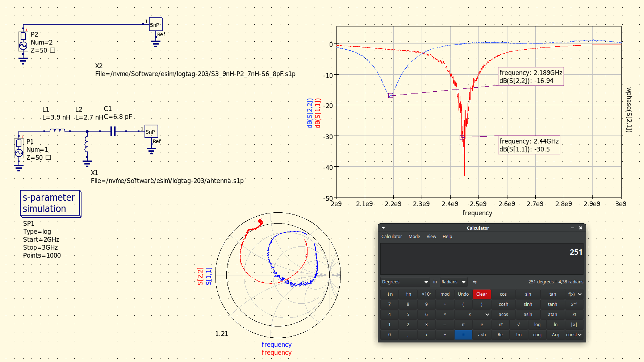
Task: Open the Degrees source unit dropdown
Action: [x=405, y=282]
